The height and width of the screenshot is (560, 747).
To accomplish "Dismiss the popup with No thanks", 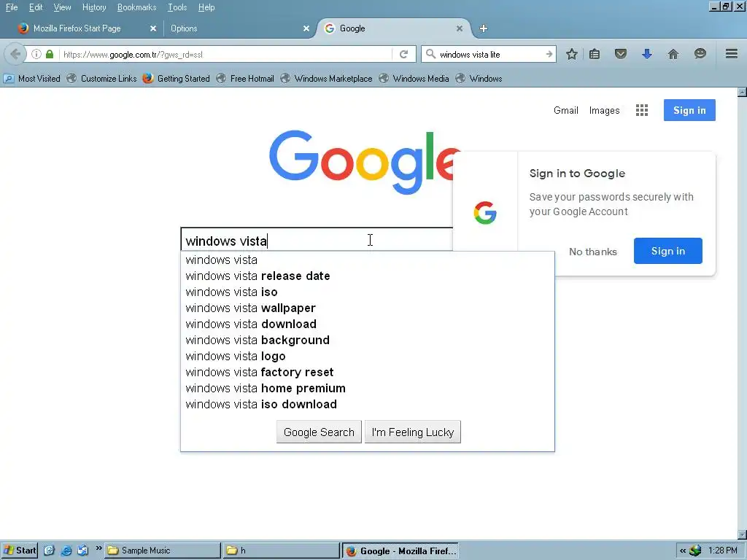I will pyautogui.click(x=592, y=252).
